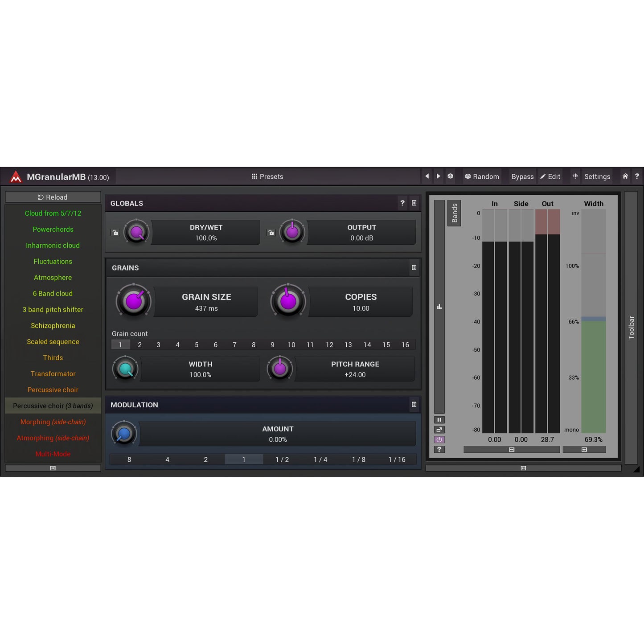
Task: Toggle the Bypass button
Action: pos(522,176)
